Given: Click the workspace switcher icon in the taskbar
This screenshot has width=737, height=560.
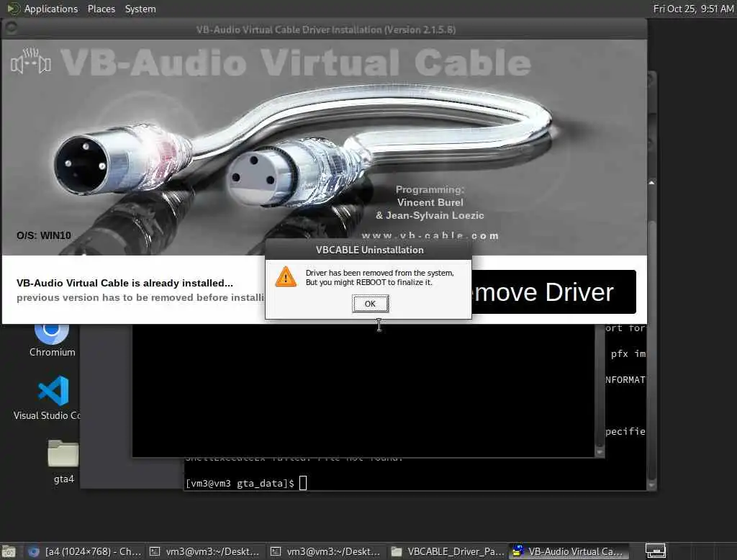Looking at the screenshot, I should pos(655,551).
